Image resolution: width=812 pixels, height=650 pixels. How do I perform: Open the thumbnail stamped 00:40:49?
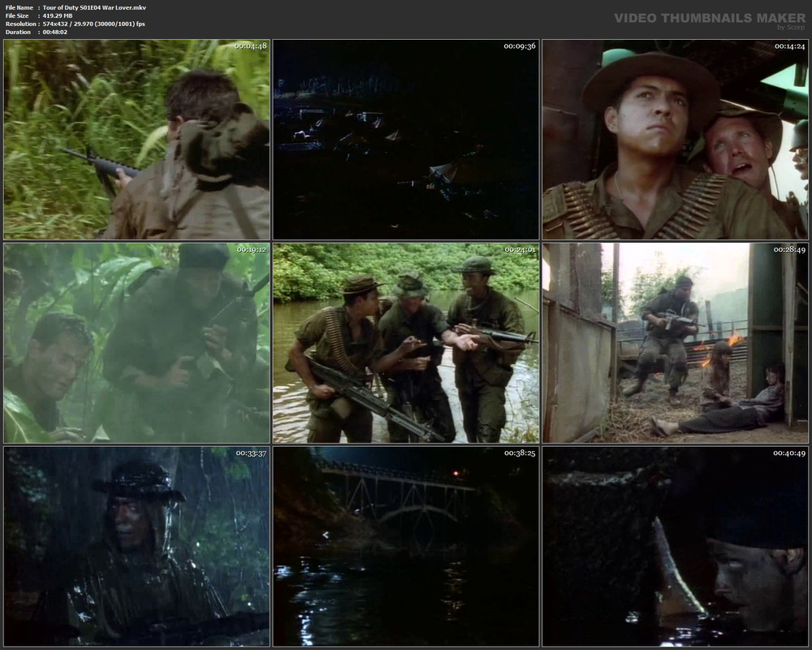click(676, 546)
